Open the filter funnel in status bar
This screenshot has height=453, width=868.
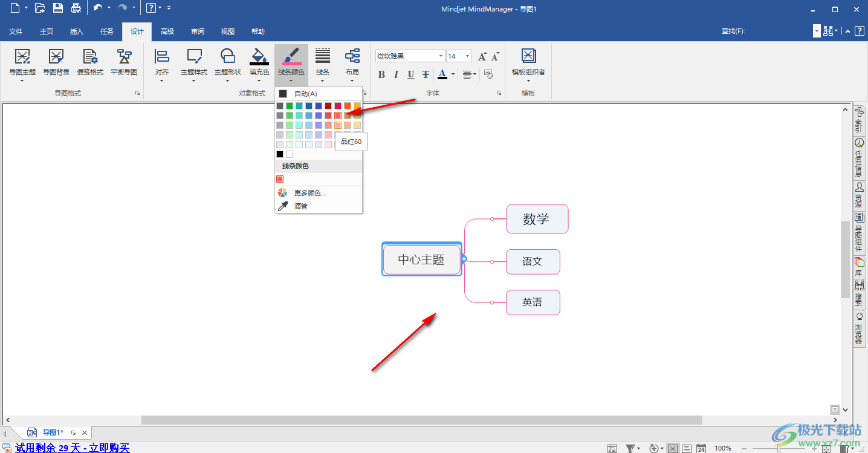[630, 448]
